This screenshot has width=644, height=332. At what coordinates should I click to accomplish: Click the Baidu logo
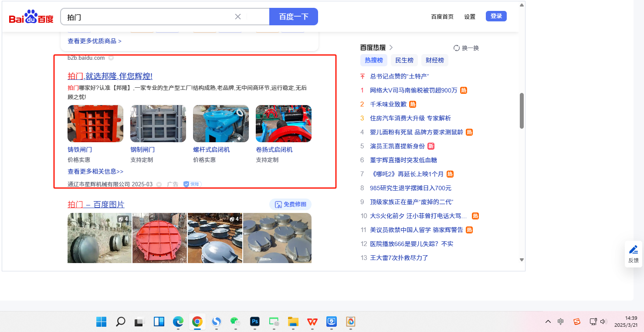pos(31,17)
